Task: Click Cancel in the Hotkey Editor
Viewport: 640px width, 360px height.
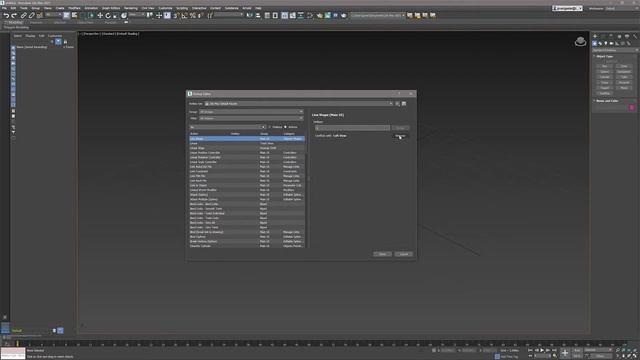Action: coord(404,254)
